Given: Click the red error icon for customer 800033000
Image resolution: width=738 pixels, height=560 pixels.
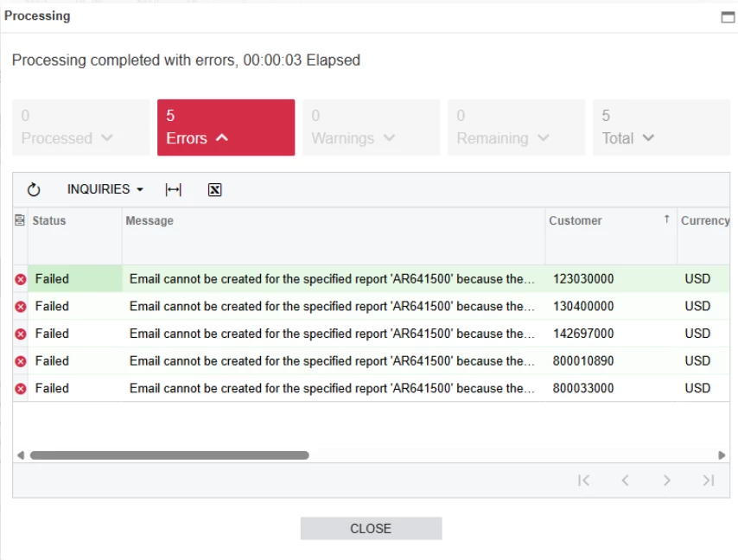Looking at the screenshot, I should pyautogui.click(x=20, y=388).
